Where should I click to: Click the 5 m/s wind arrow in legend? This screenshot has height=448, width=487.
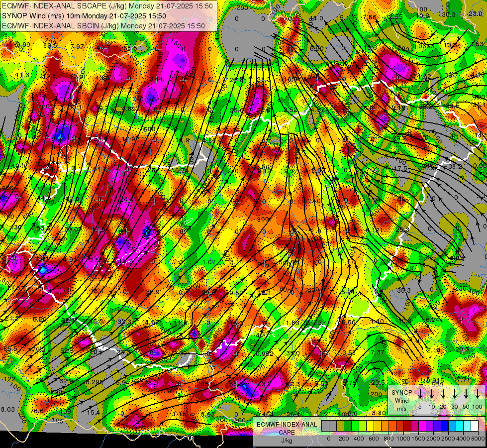420,393
